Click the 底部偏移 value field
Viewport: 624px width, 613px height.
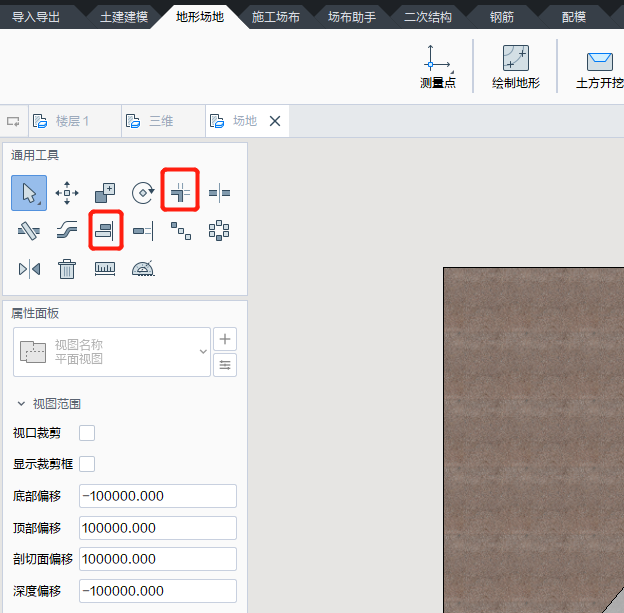[158, 496]
